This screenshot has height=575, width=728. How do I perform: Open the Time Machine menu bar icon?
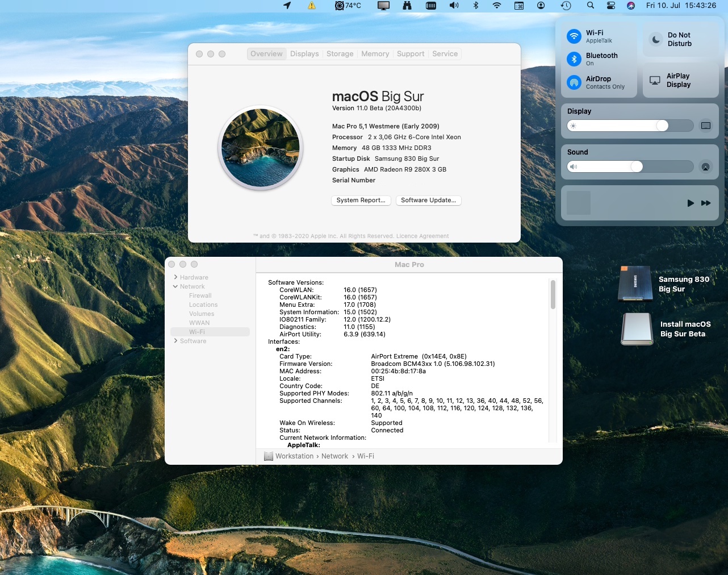coord(566,6)
